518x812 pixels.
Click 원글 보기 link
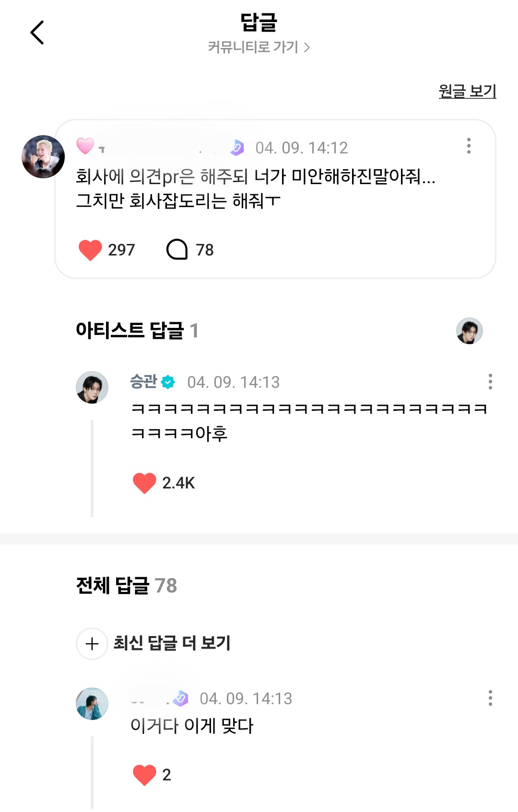(x=467, y=91)
